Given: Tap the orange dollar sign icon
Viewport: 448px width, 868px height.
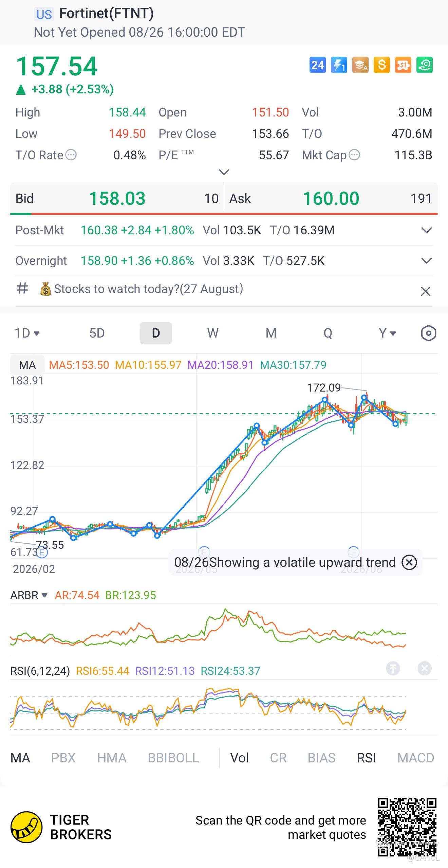Looking at the screenshot, I should tap(381, 65).
